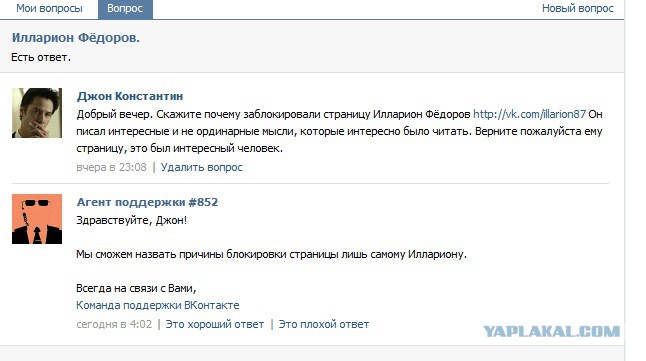Screen dimensions: 646x361
Task: Click the Есть ответ status text
Action: pyautogui.click(x=41, y=57)
